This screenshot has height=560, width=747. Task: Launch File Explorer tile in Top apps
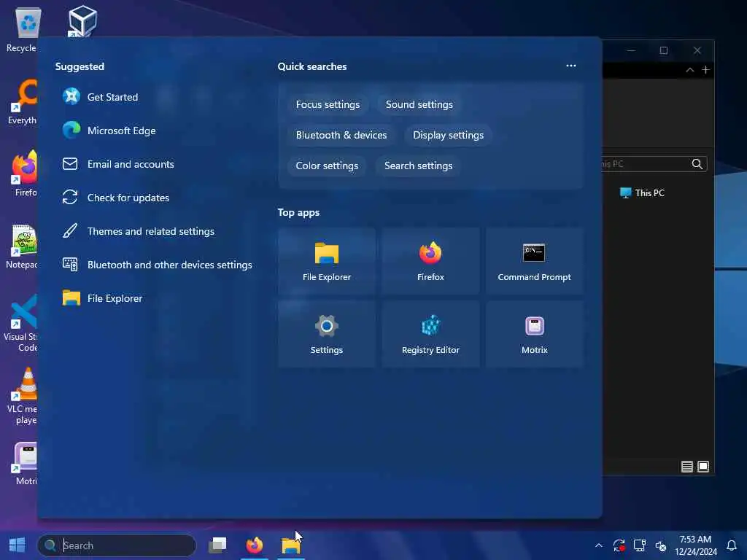click(327, 261)
